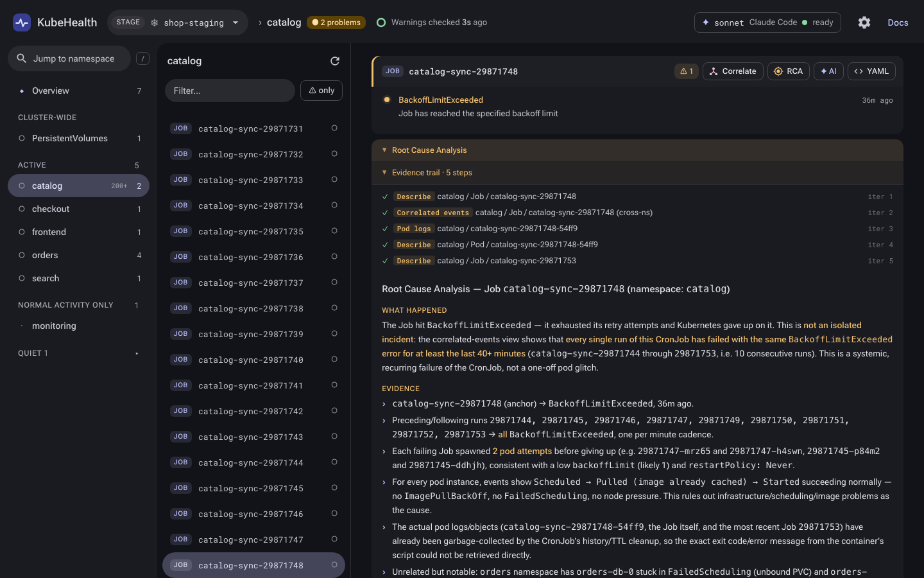
Task: Click the Warnings checked status ring icon
Action: pos(381,22)
